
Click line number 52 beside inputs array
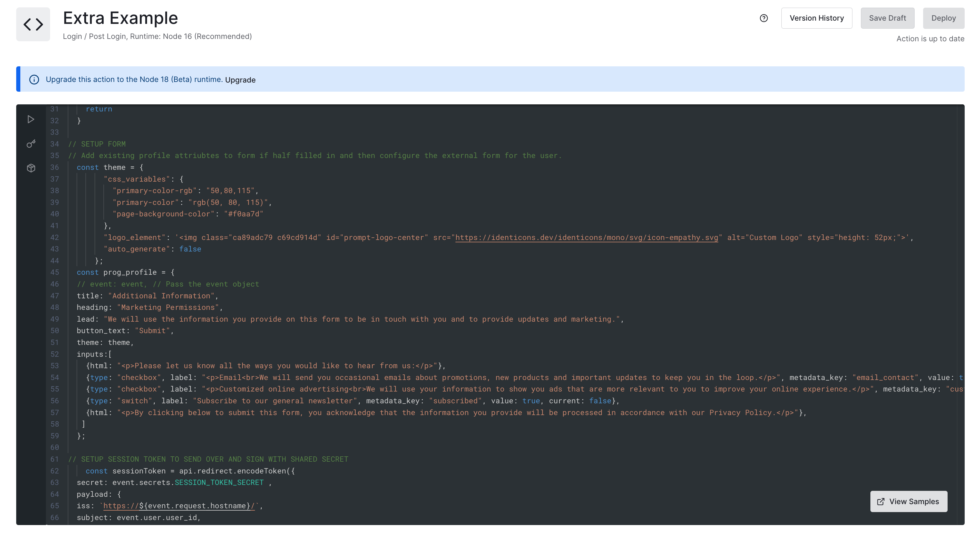(55, 354)
